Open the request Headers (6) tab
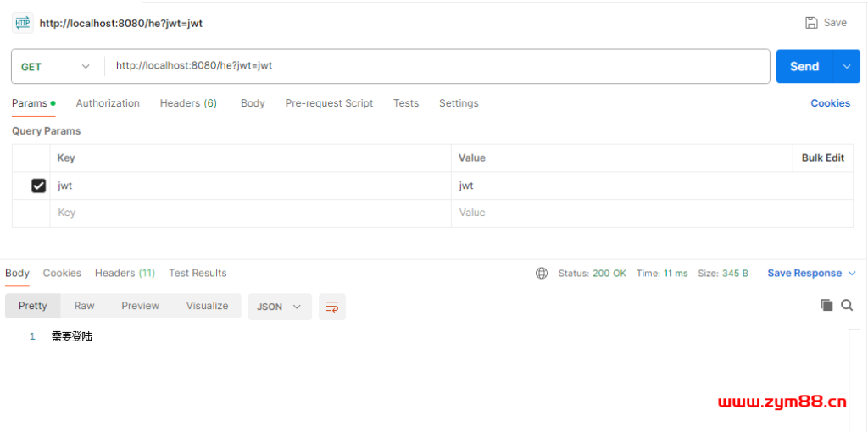Viewport: 868px width, 432px height. point(188,103)
